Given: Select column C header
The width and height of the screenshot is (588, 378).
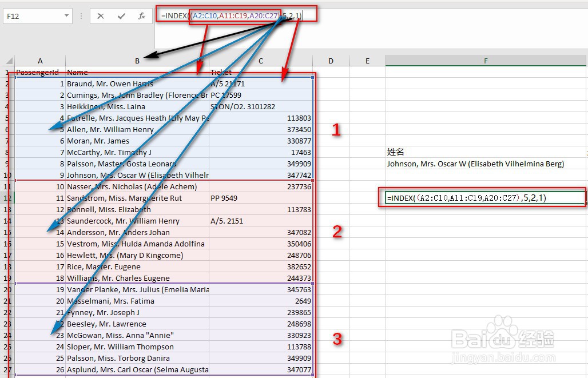Looking at the screenshot, I should point(261,61).
